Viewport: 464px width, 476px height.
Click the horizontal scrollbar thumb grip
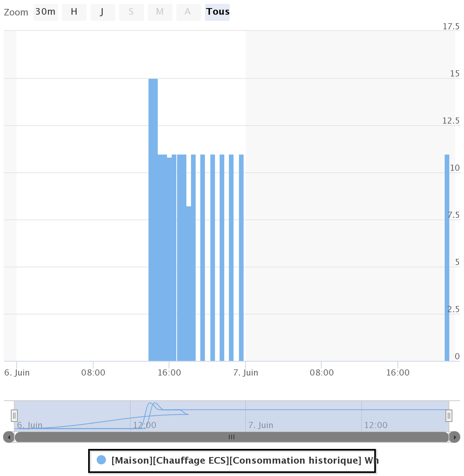click(x=232, y=437)
